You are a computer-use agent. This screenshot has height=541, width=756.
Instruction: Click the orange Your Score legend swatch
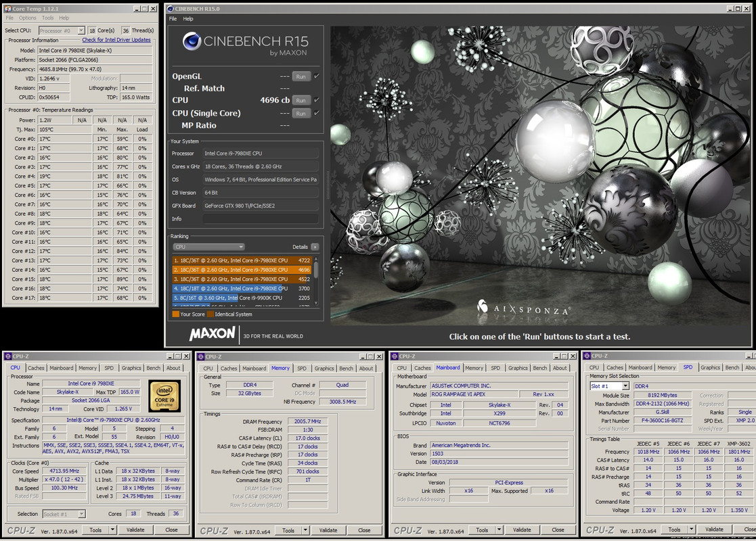175,314
